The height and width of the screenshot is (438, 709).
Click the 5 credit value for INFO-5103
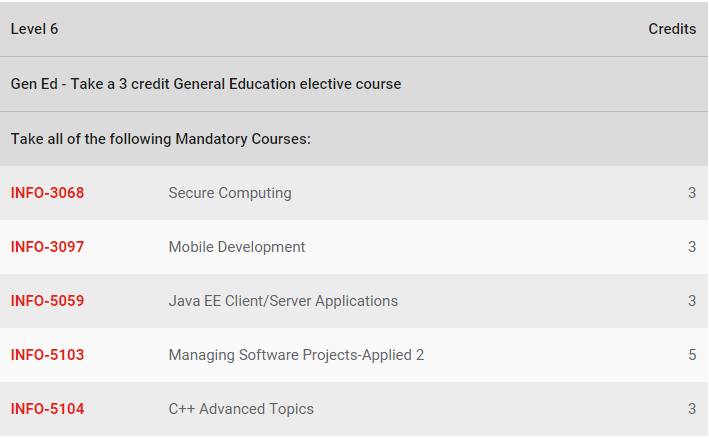(x=692, y=355)
